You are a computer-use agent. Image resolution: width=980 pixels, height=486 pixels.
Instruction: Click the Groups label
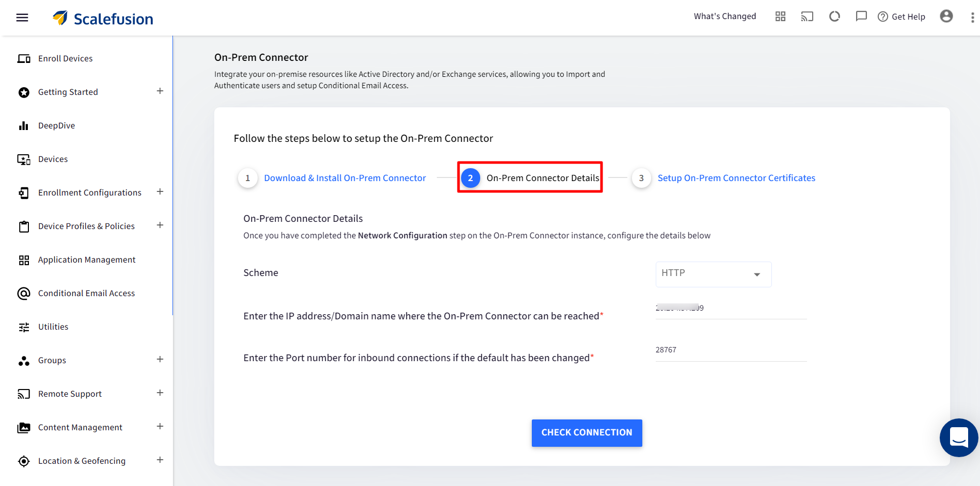pyautogui.click(x=52, y=360)
